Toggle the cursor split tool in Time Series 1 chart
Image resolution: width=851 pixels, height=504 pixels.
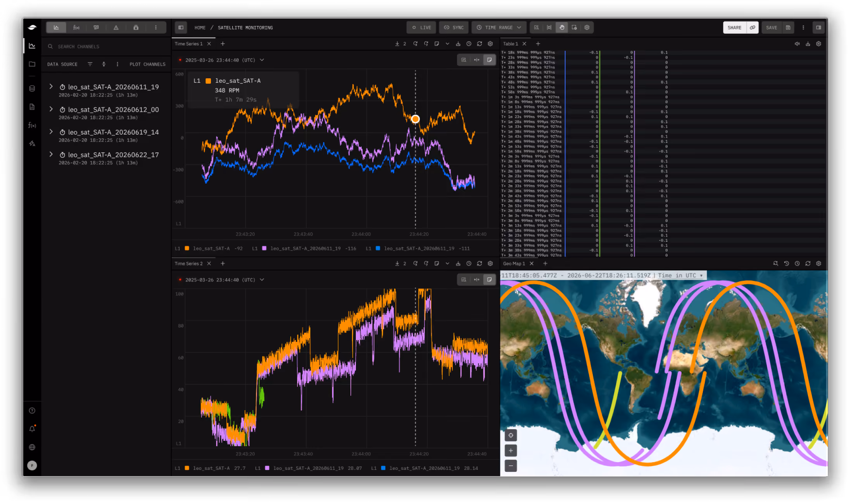coord(476,60)
